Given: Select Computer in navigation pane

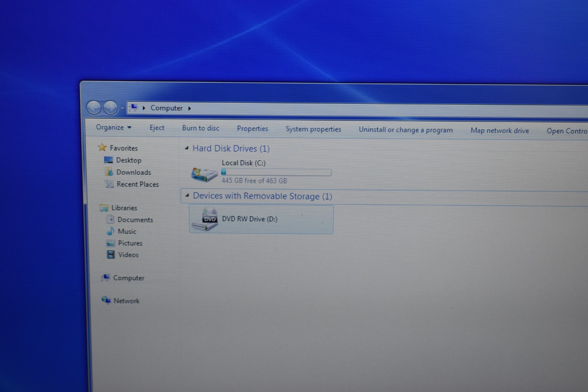Looking at the screenshot, I should pyautogui.click(x=129, y=278).
